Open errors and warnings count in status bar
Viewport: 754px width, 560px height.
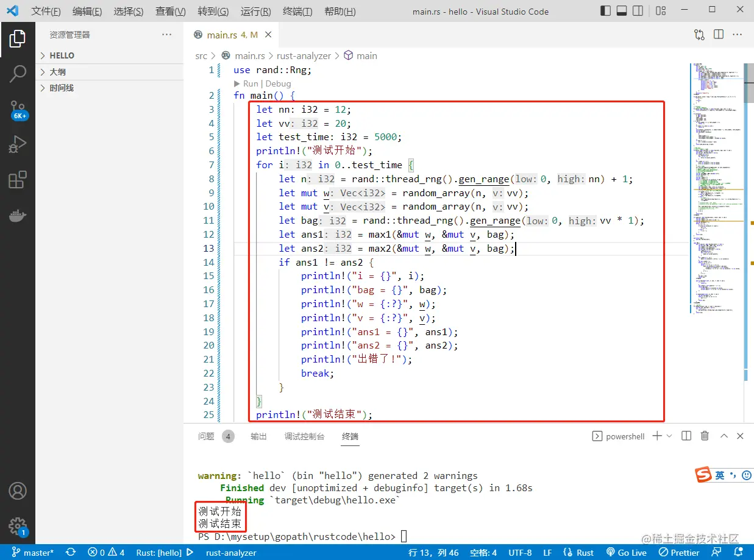pyautogui.click(x=106, y=553)
